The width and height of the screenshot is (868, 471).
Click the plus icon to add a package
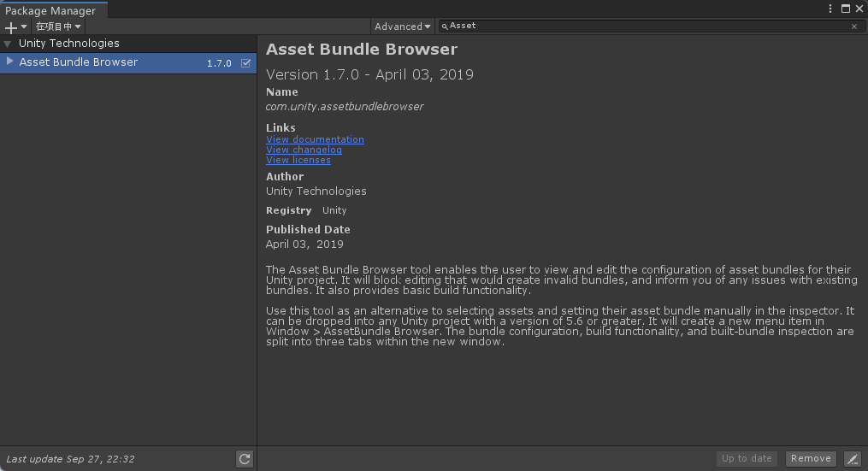tap(11, 26)
